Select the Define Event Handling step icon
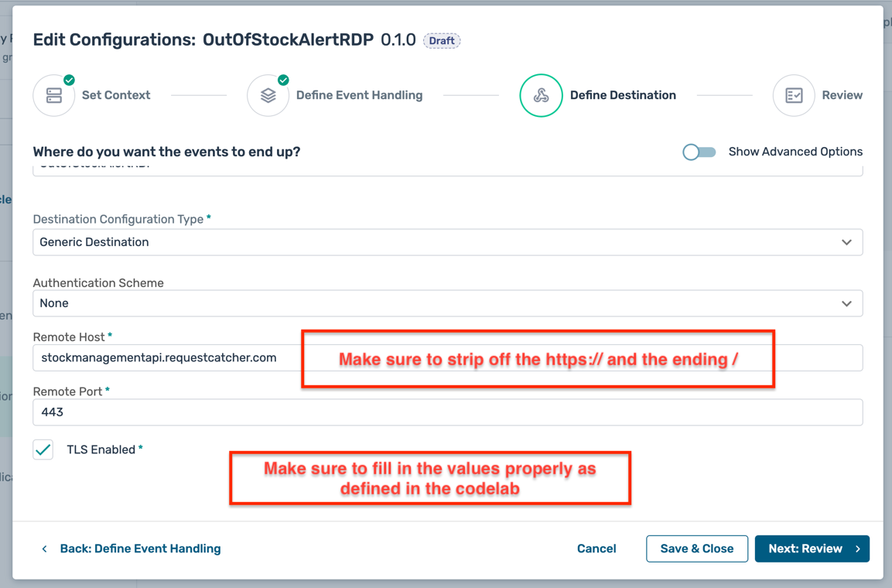892x588 pixels. point(268,95)
